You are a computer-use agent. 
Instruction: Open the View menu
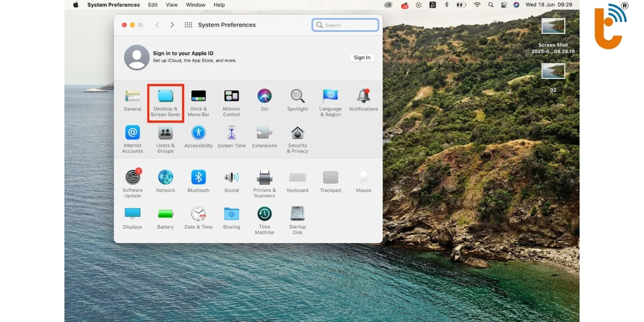[x=171, y=5]
